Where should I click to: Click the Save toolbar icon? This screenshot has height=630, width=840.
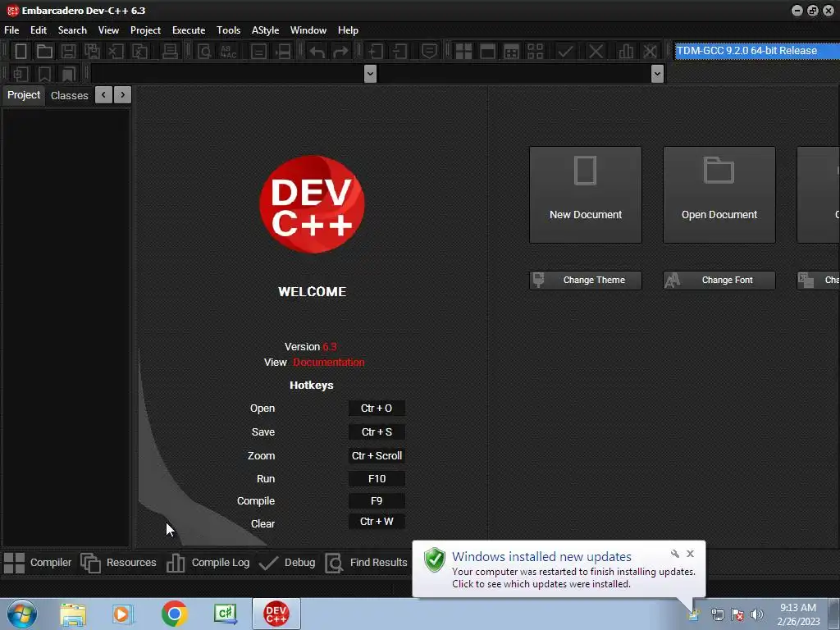click(68, 52)
